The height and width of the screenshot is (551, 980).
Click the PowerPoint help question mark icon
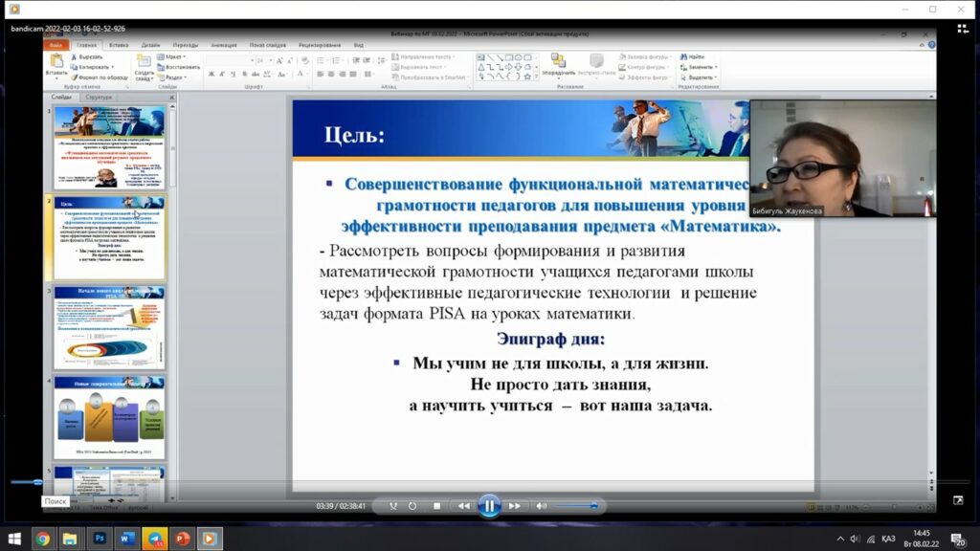932,45
